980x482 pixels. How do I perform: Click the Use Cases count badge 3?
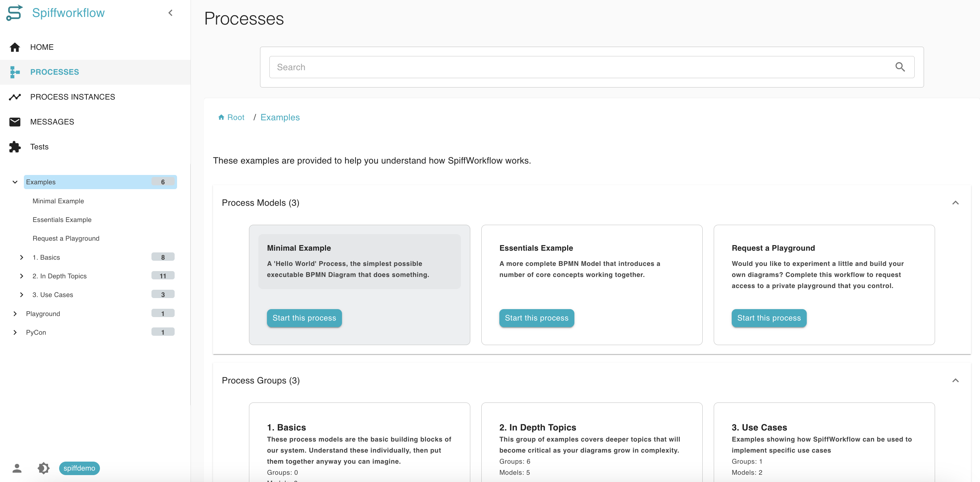click(163, 295)
